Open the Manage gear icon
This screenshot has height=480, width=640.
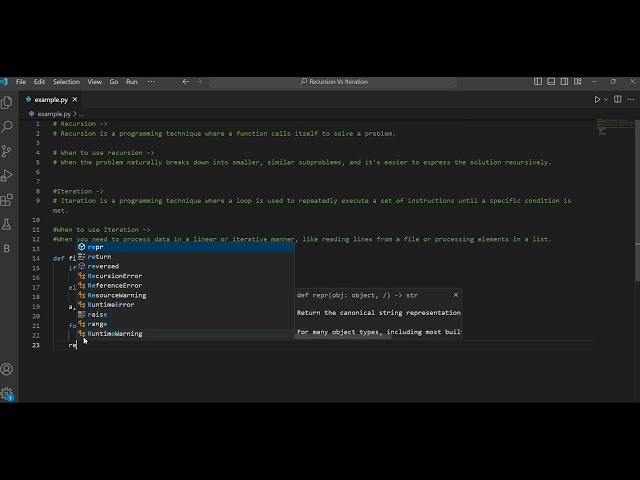[7, 393]
